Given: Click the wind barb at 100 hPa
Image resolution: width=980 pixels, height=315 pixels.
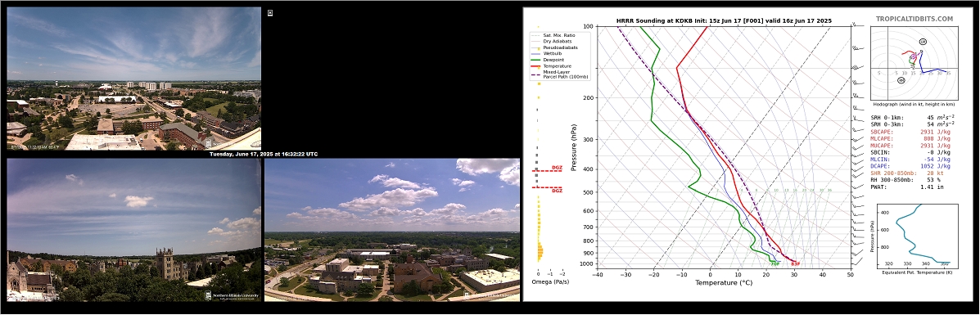Looking at the screenshot, I should [855, 25].
